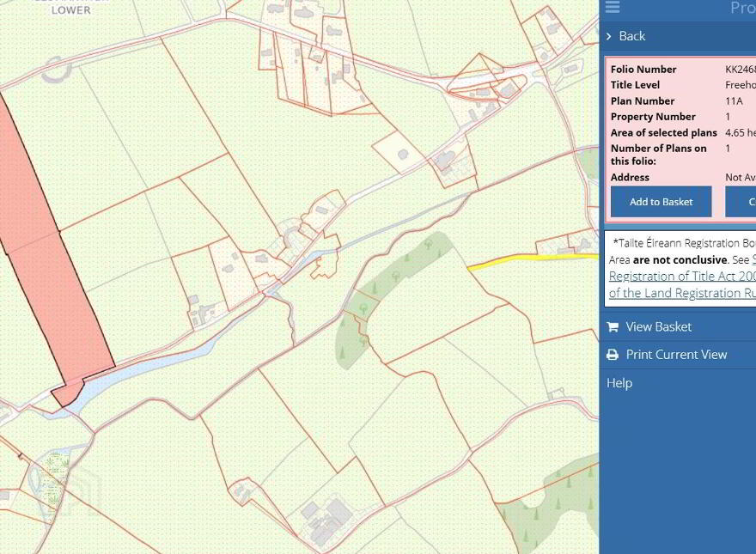Click the yellow highlighted boundary line on the map
The image size is (756, 554).
[x=533, y=260]
